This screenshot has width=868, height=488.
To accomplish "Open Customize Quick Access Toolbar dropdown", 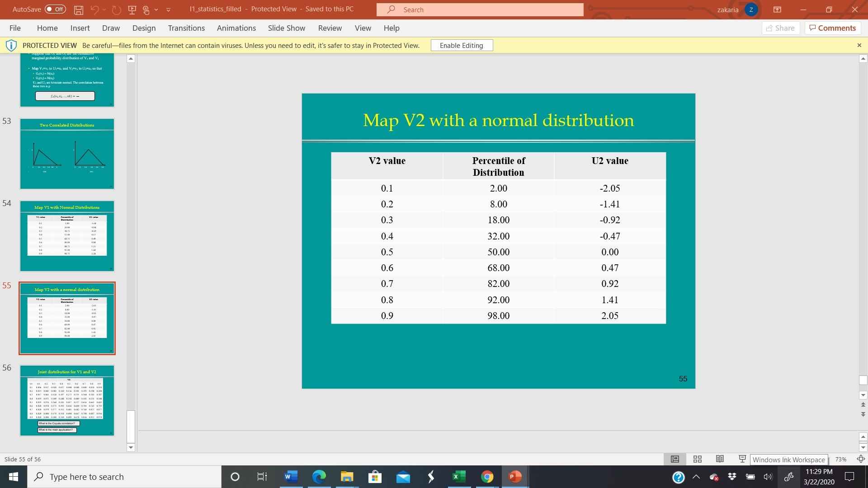I will click(168, 9).
